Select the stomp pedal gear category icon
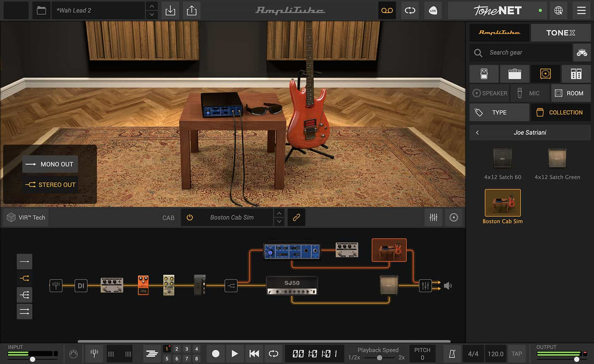Screen dimensions: 594x364 pos(484,74)
